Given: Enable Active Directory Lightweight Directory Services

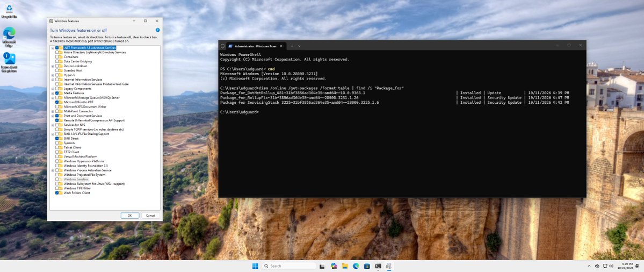Looking at the screenshot, I should (57, 52).
